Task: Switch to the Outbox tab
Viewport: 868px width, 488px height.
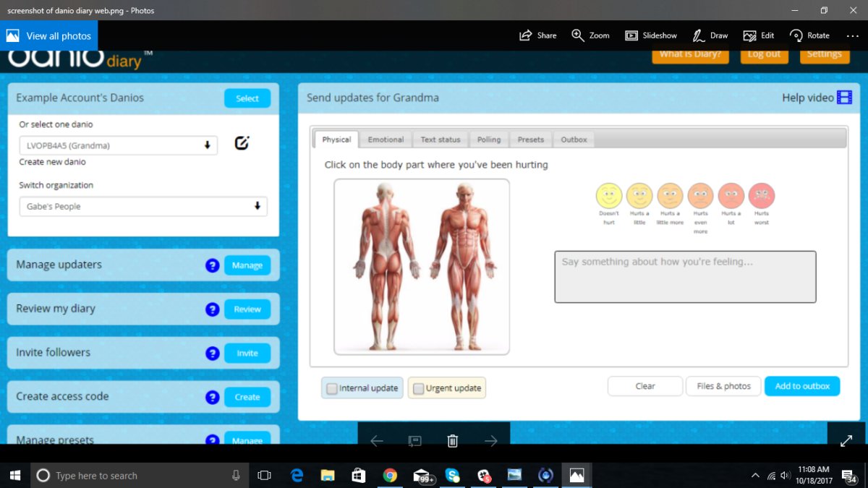Action: (574, 140)
